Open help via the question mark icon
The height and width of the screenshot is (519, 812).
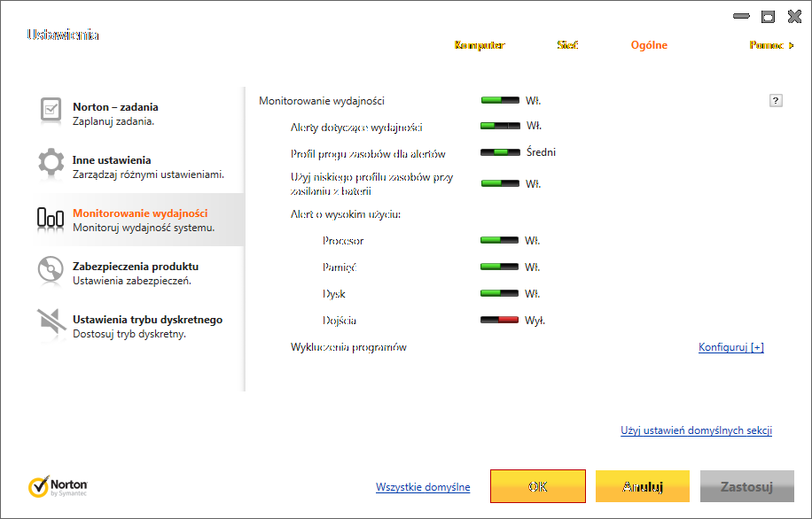[776, 100]
